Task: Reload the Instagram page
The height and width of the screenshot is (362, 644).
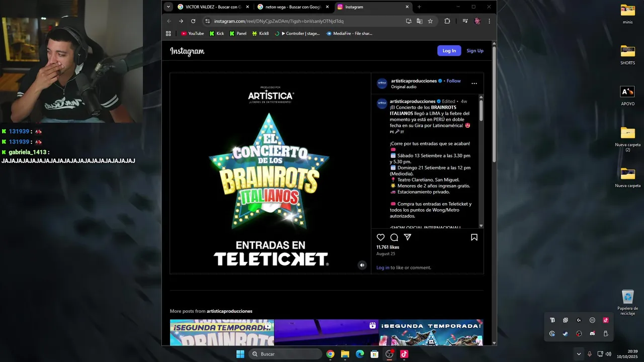Action: tap(193, 21)
